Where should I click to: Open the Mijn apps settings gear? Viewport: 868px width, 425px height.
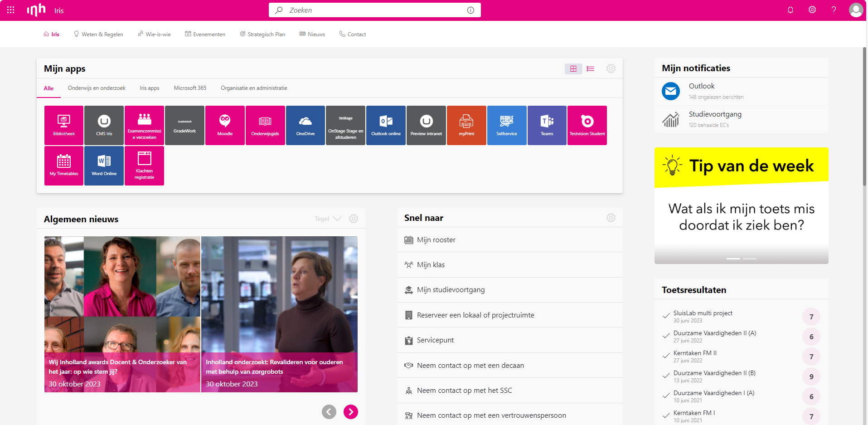pyautogui.click(x=611, y=68)
